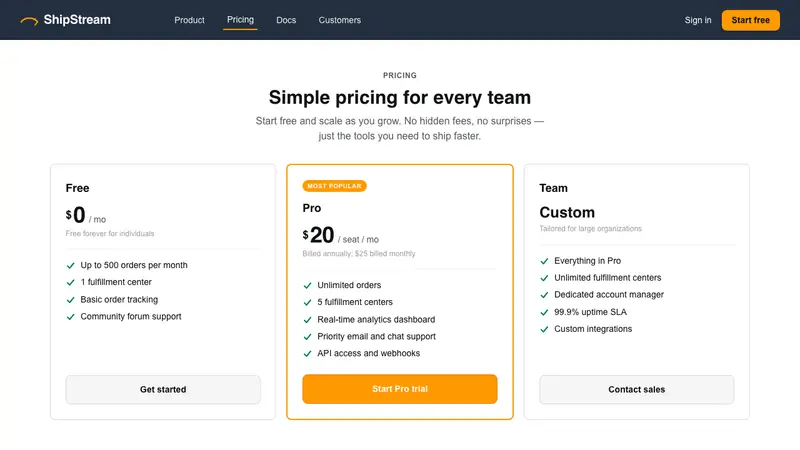Click the Pro plan title

(x=312, y=208)
